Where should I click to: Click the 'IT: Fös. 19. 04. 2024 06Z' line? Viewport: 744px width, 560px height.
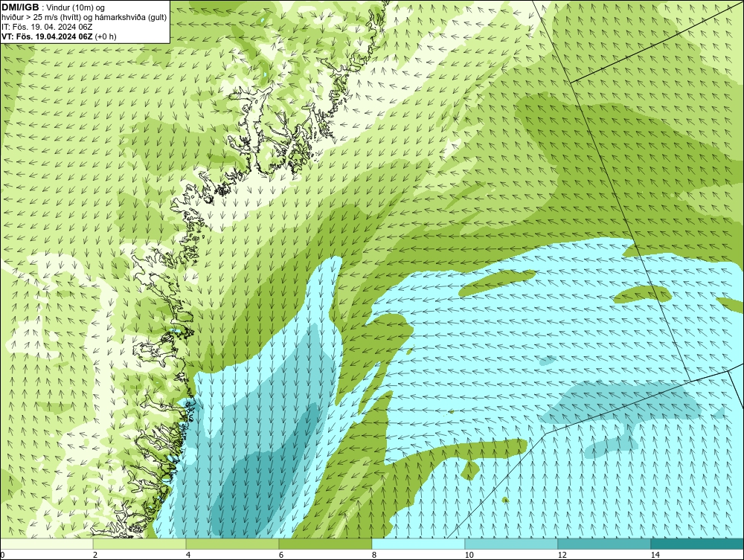(x=47, y=27)
